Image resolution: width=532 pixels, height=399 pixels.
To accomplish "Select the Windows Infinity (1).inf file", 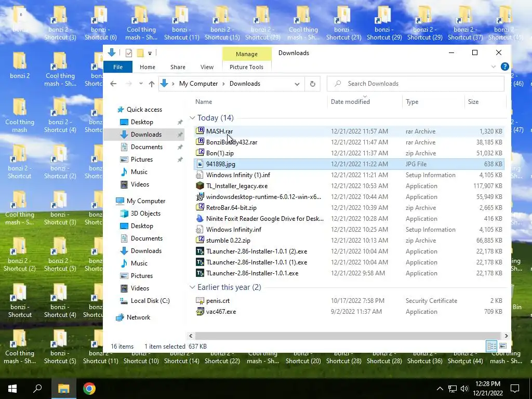I will pyautogui.click(x=238, y=175).
